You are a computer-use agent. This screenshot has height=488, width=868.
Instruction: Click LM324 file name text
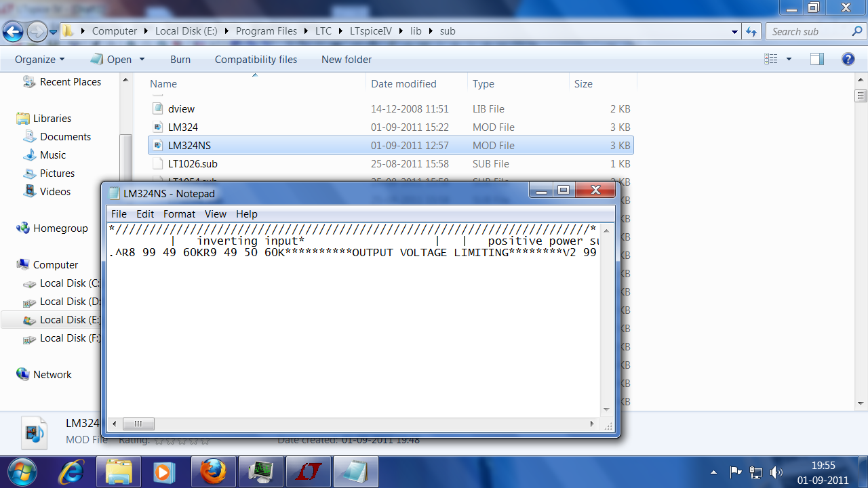point(183,127)
